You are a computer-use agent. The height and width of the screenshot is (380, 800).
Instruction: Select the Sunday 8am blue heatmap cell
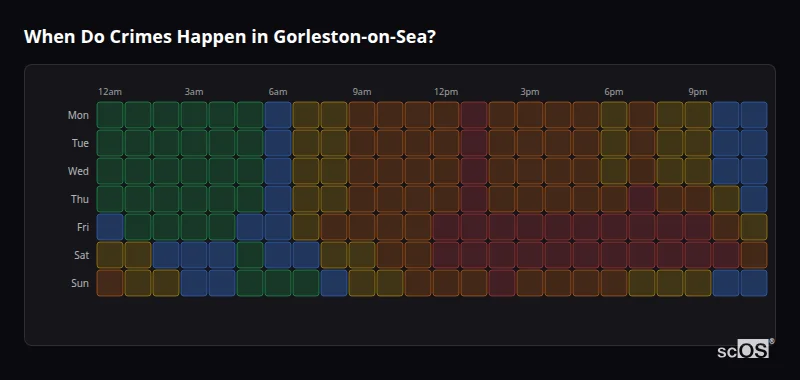tap(334, 283)
